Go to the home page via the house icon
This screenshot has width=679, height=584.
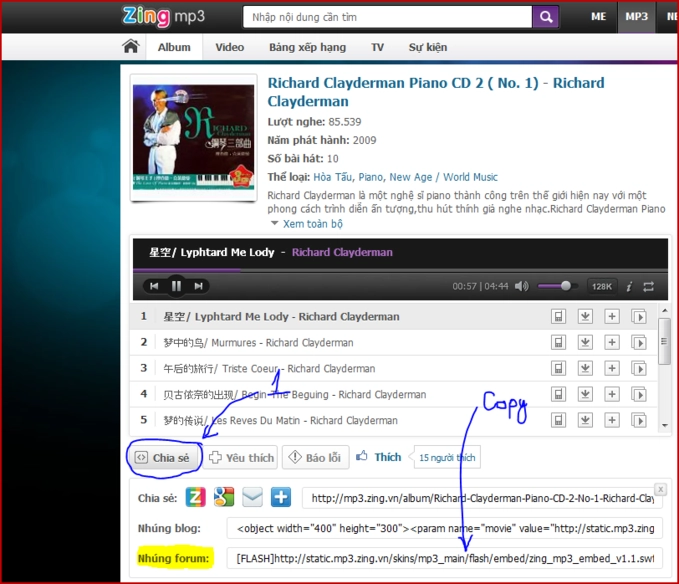(130, 46)
